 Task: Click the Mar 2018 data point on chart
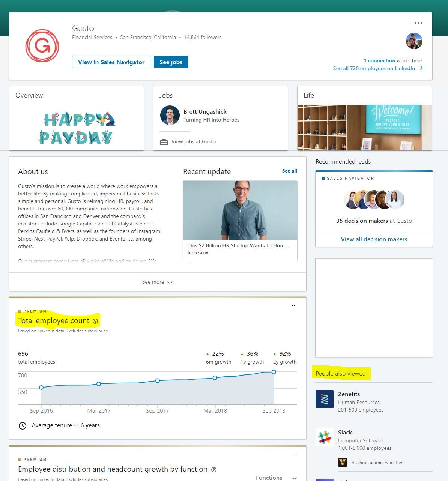215,378
